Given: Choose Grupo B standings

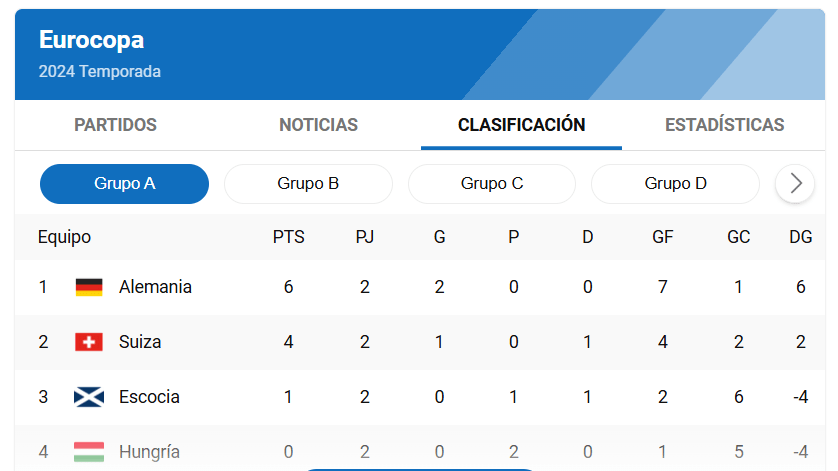Looking at the screenshot, I should pos(308,184).
